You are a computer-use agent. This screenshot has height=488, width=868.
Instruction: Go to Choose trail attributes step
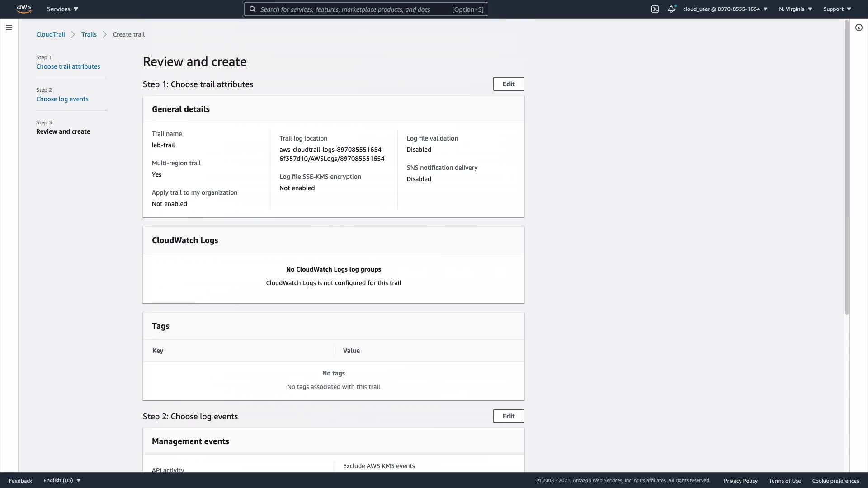pyautogui.click(x=68, y=66)
